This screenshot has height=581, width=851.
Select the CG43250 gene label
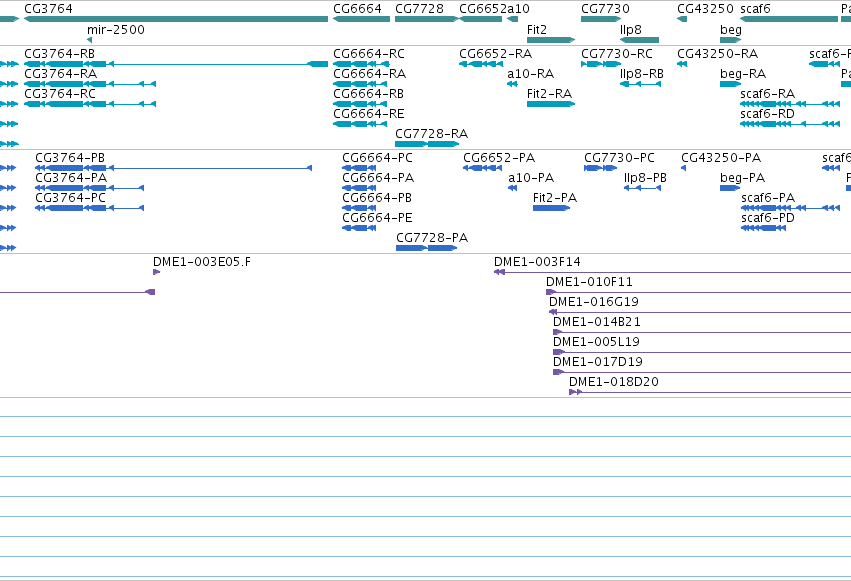click(x=705, y=9)
